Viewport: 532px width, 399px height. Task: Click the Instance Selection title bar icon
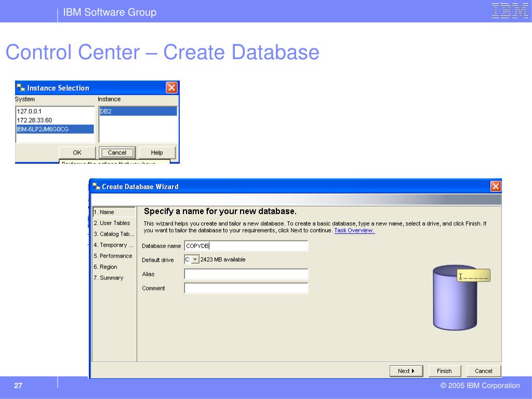coord(21,88)
